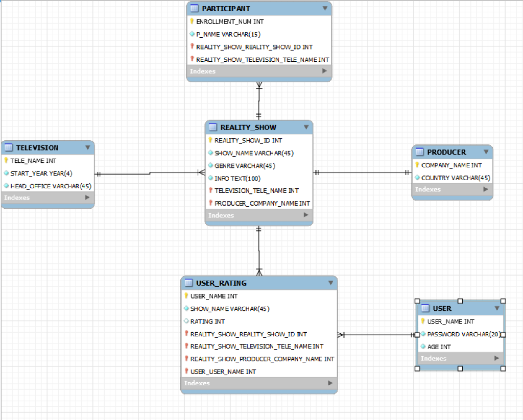
Task: Click the red key icon beside USER_USER_NAME
Action: 186,372
